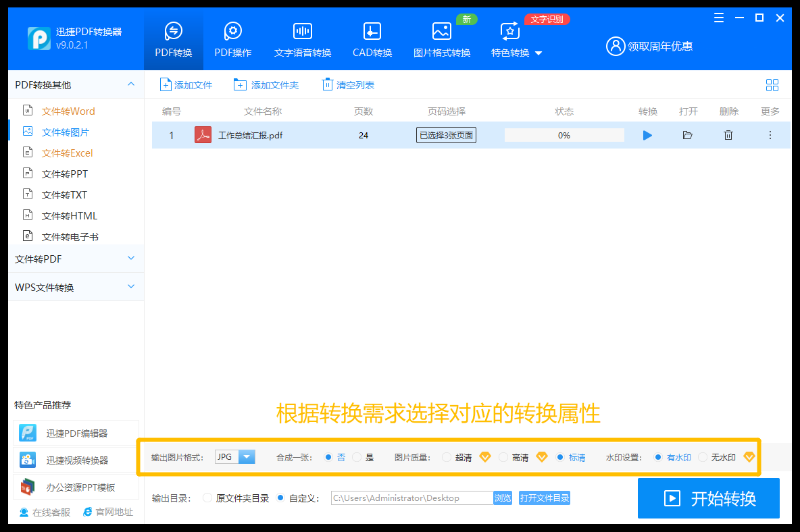Click the 领取周年优惠 user link
The image size is (800, 532).
pos(649,47)
